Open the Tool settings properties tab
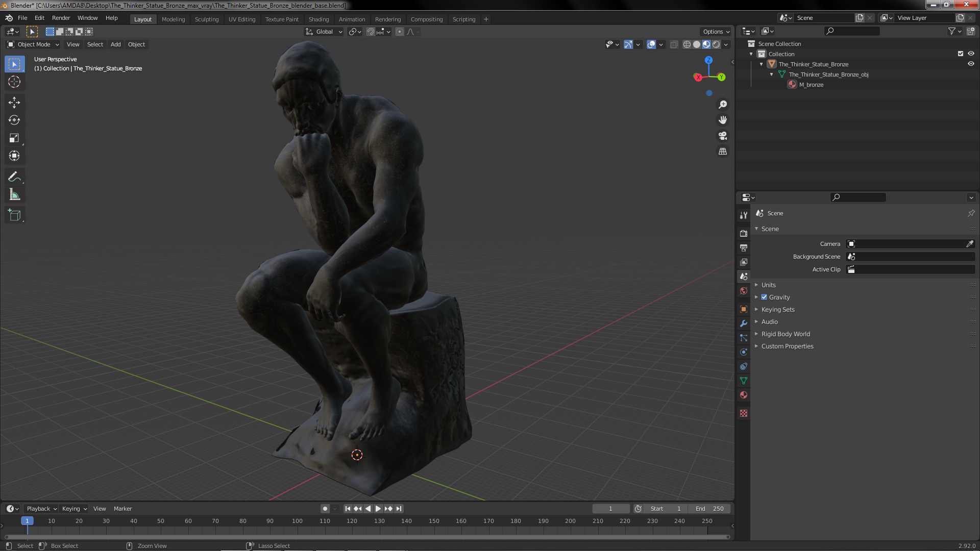This screenshot has height=551, width=980. (x=744, y=215)
